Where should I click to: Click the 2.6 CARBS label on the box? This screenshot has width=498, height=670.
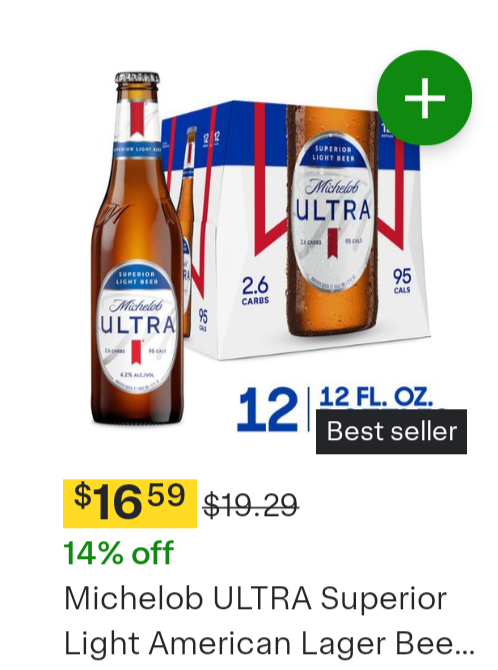coord(255,290)
